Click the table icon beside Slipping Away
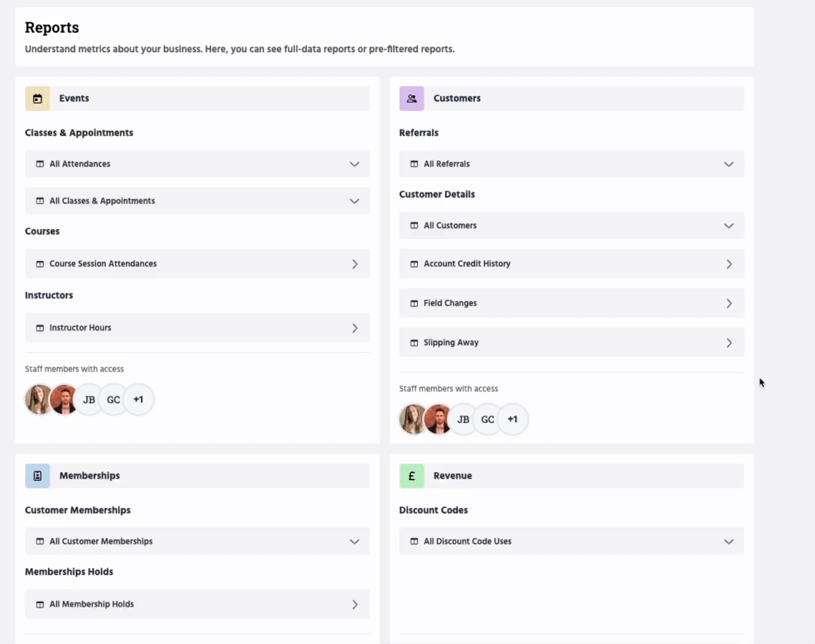The image size is (815, 644). pos(414,343)
